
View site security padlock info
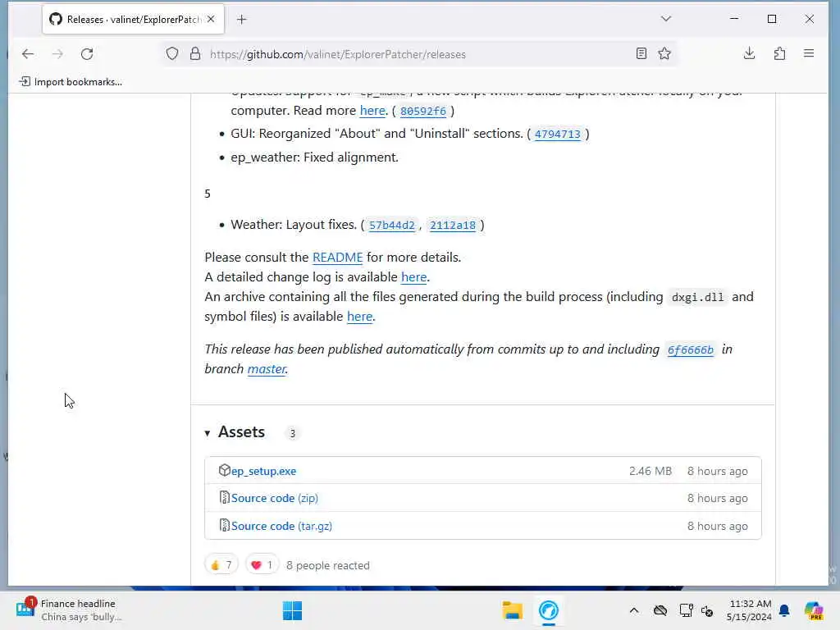pos(195,53)
